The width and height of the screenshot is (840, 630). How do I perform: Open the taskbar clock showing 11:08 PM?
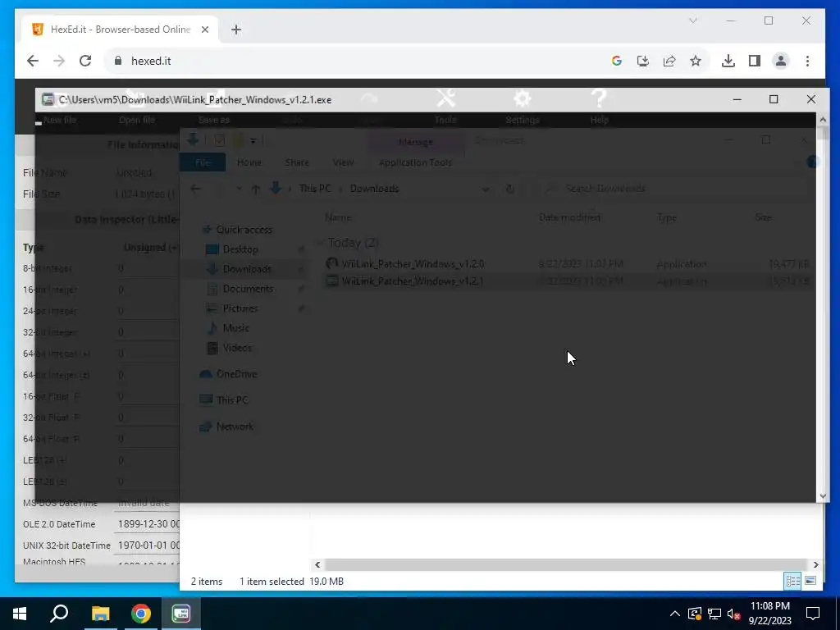[x=769, y=614]
